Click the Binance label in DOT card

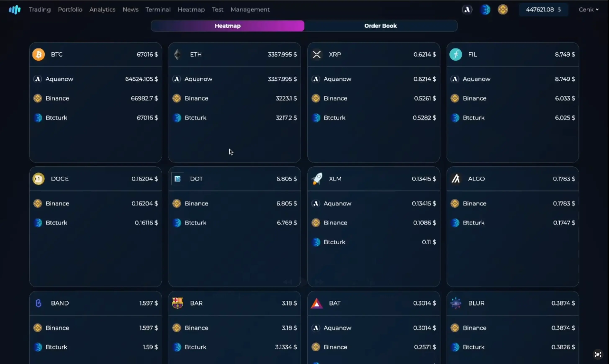point(196,204)
